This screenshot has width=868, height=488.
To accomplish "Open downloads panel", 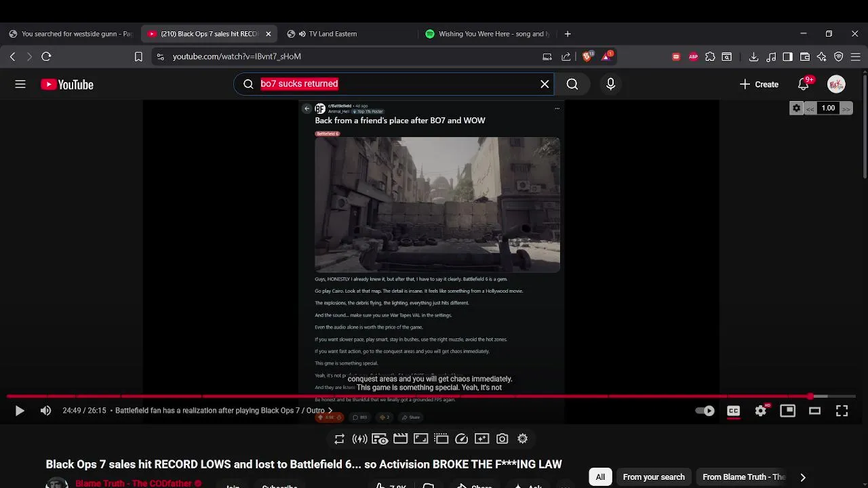I will [x=753, y=57].
